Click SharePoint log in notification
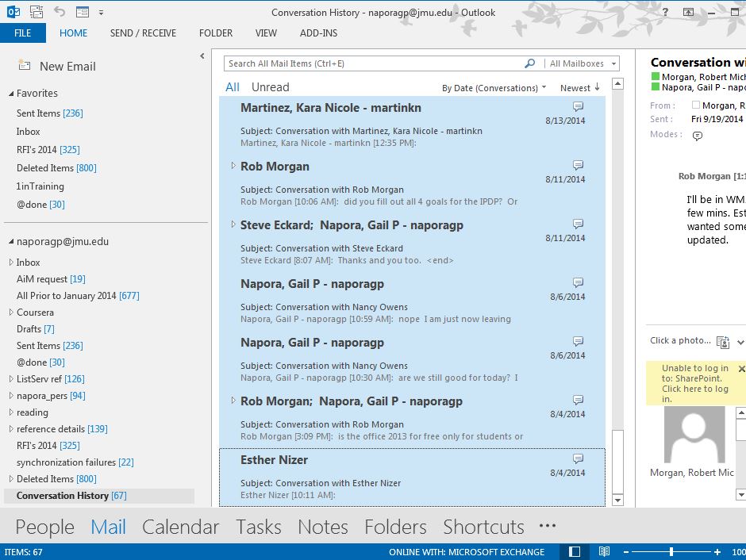This screenshot has height=560, width=746. click(x=694, y=383)
